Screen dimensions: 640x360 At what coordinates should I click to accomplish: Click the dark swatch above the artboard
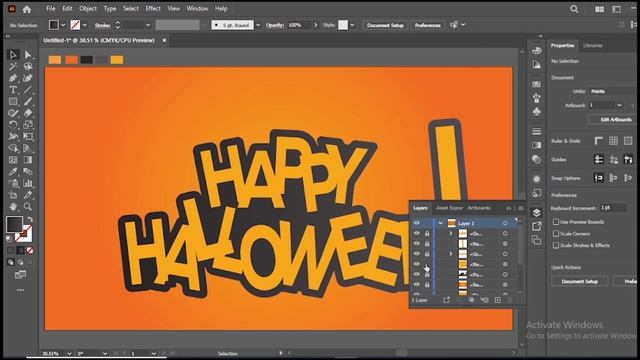point(87,60)
